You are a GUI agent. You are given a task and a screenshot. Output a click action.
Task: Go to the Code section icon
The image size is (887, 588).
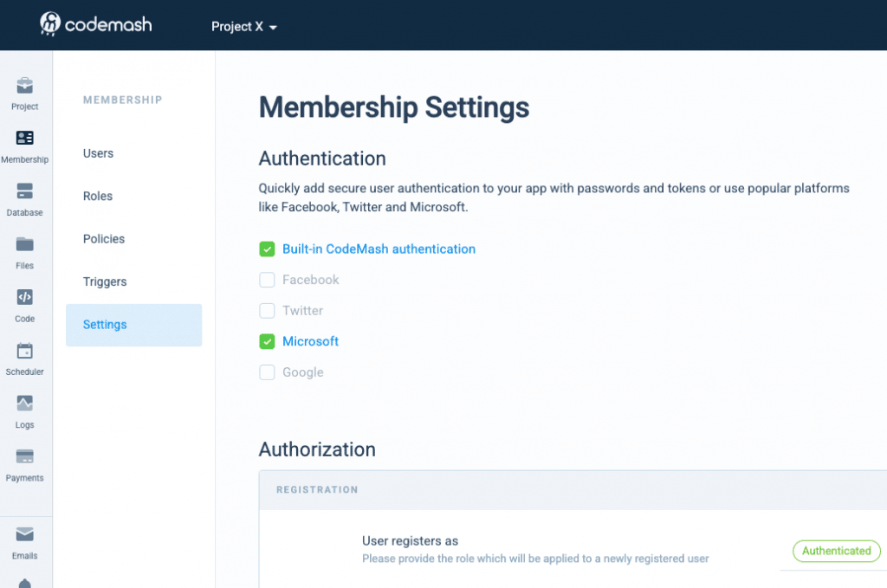coord(25,297)
